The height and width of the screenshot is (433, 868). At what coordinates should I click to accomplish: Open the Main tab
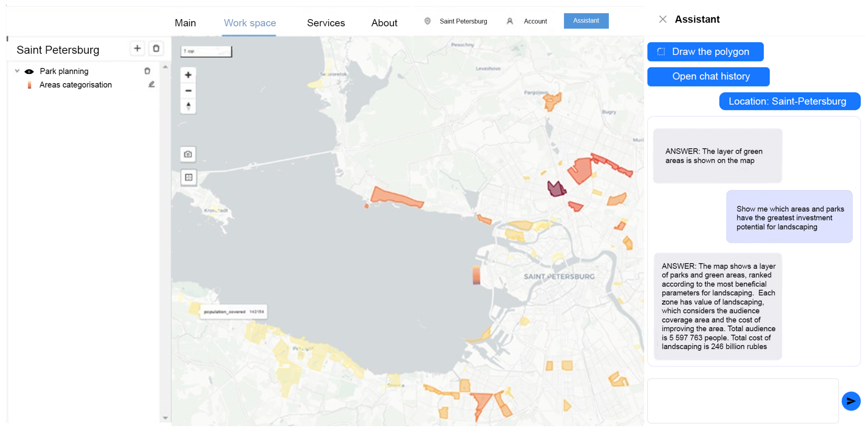(x=185, y=23)
